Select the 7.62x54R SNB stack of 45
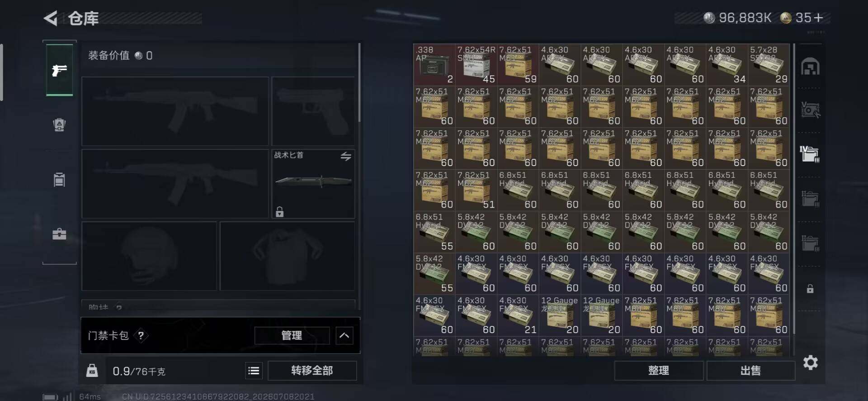This screenshot has height=401, width=868. coord(476,65)
